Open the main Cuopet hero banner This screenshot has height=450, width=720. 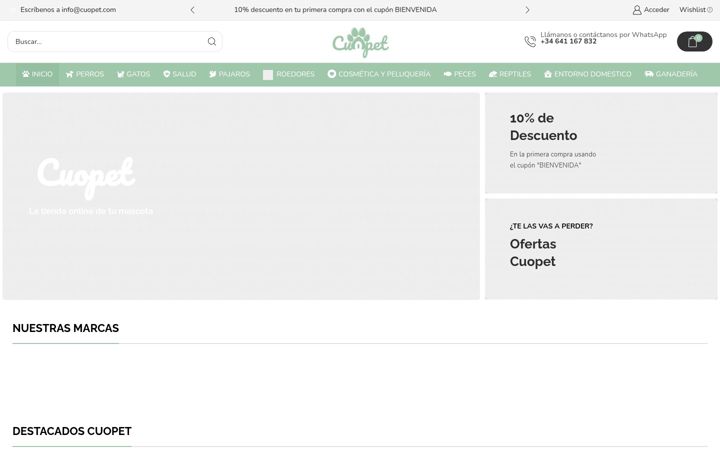coord(241,196)
